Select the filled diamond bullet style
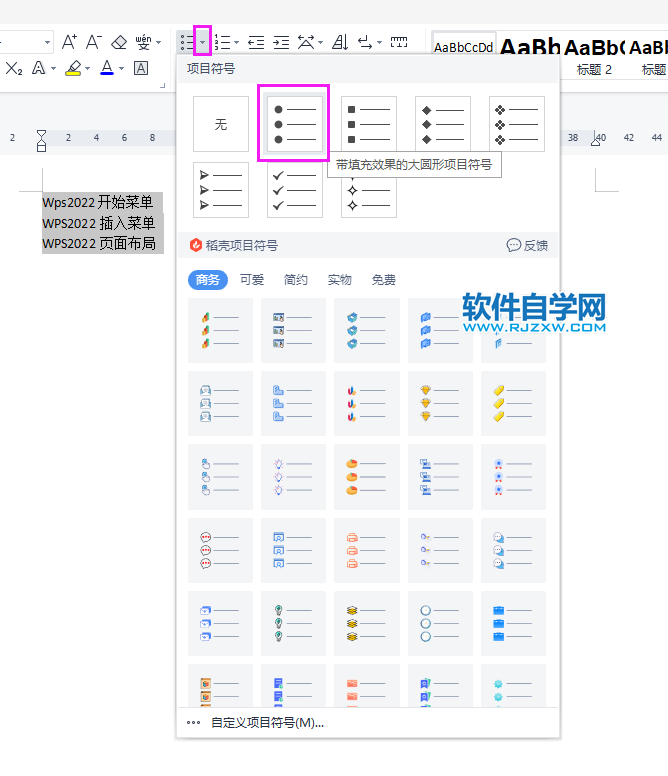Screen dimensions: 668x776 pyautogui.click(x=443, y=124)
